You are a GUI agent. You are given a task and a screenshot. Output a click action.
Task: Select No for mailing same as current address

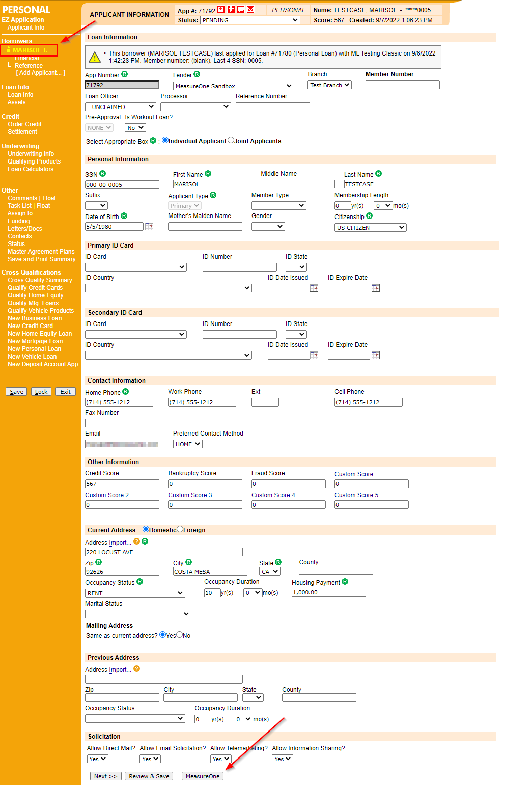[179, 635]
